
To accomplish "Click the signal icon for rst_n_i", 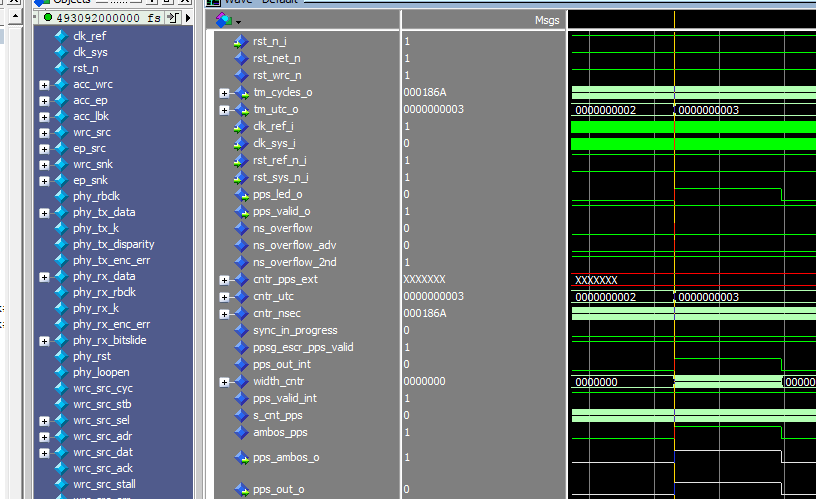I will tap(241, 42).
